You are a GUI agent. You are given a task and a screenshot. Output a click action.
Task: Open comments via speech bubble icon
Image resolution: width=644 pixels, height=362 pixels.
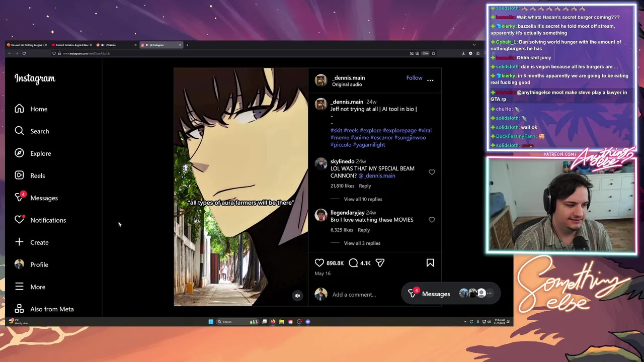click(353, 263)
